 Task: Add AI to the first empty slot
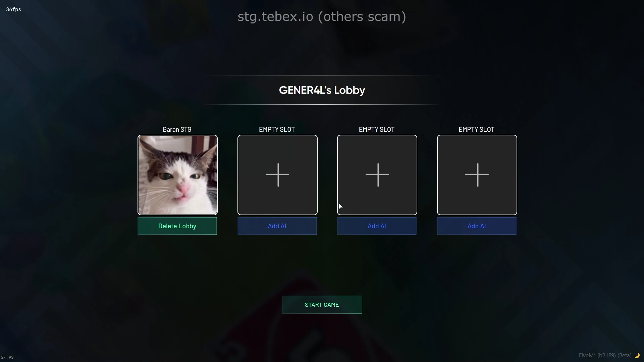point(277,226)
